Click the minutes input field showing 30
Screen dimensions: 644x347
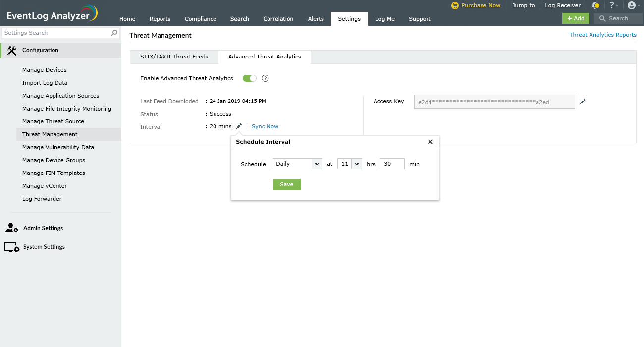[x=392, y=164]
